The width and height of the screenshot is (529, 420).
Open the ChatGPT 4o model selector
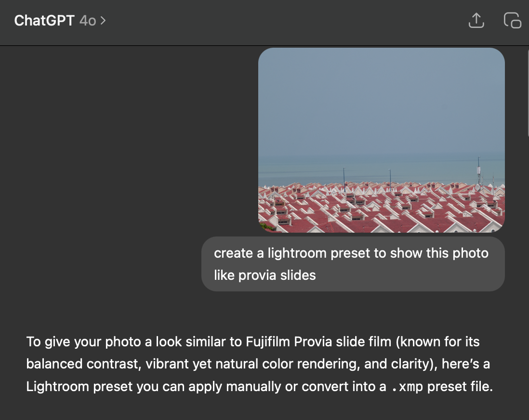coord(60,21)
